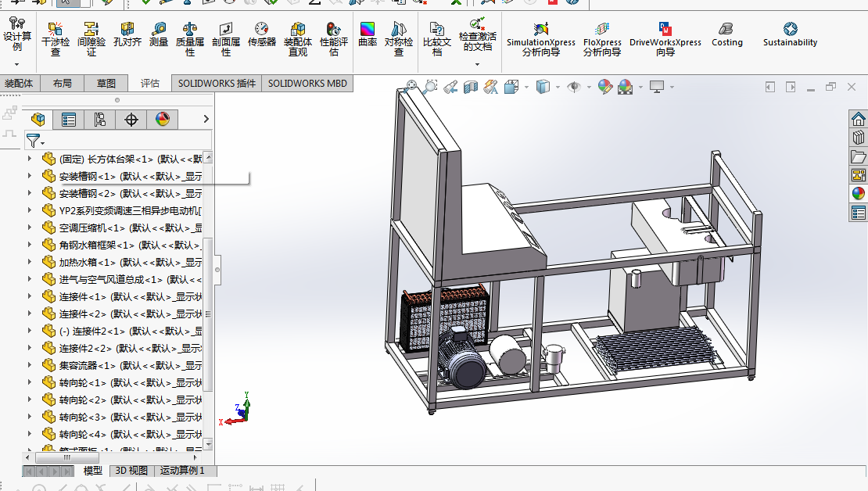The height and width of the screenshot is (491, 868).
Task: Open the DriveWorksXpress wizard
Action: pos(665,39)
